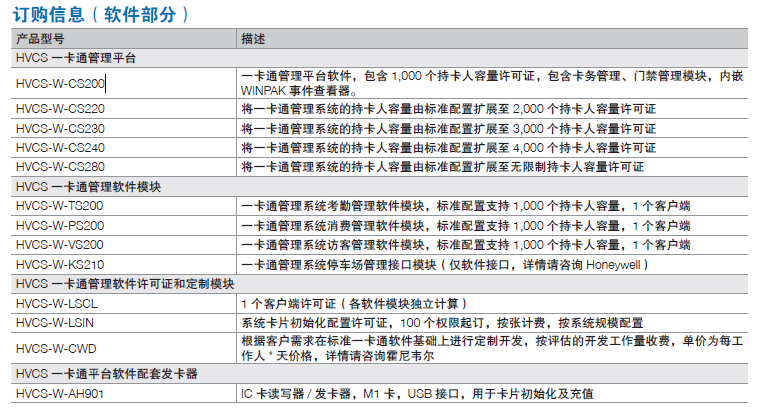Select the 定制开发 description text
767x415 pixels.
(x=492, y=348)
